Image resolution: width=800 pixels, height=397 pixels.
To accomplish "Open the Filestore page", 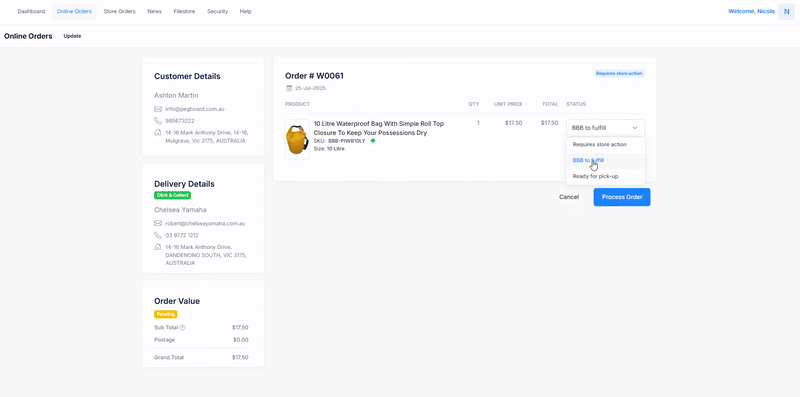I will (184, 11).
